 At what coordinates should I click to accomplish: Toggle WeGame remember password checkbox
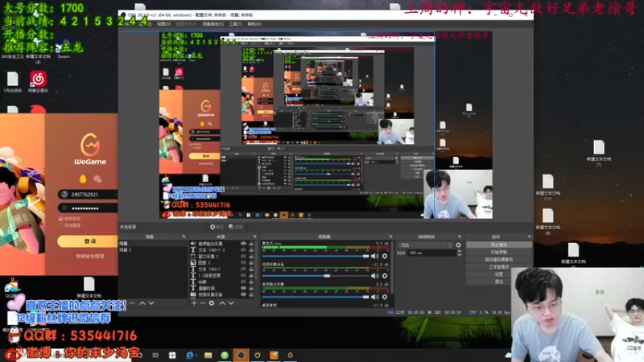61,219
